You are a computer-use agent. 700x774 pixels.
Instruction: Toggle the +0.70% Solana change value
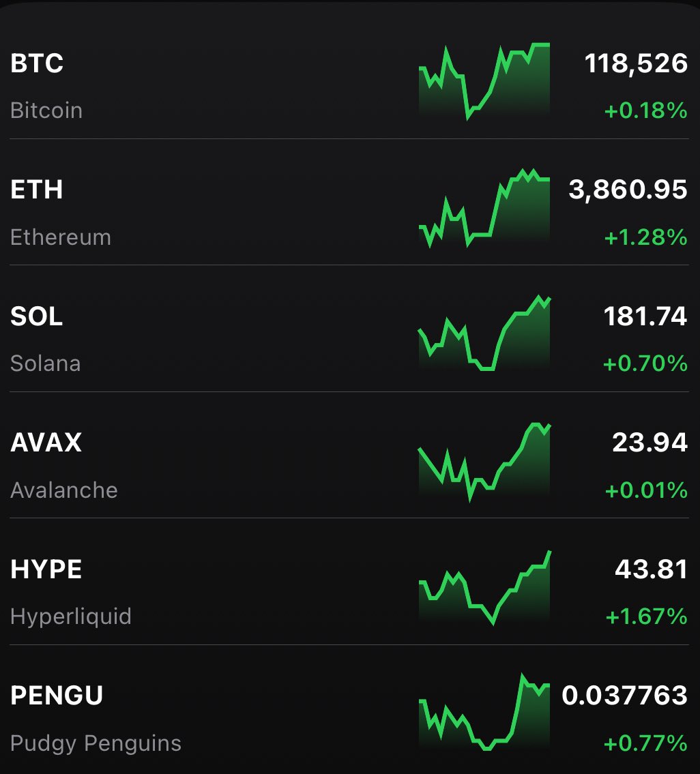point(645,363)
